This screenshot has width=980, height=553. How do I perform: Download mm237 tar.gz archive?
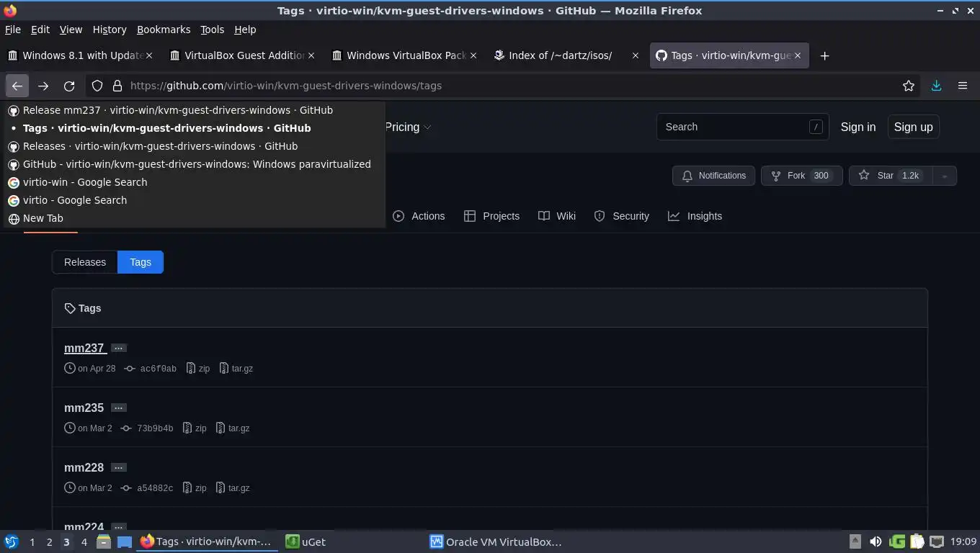(236, 368)
